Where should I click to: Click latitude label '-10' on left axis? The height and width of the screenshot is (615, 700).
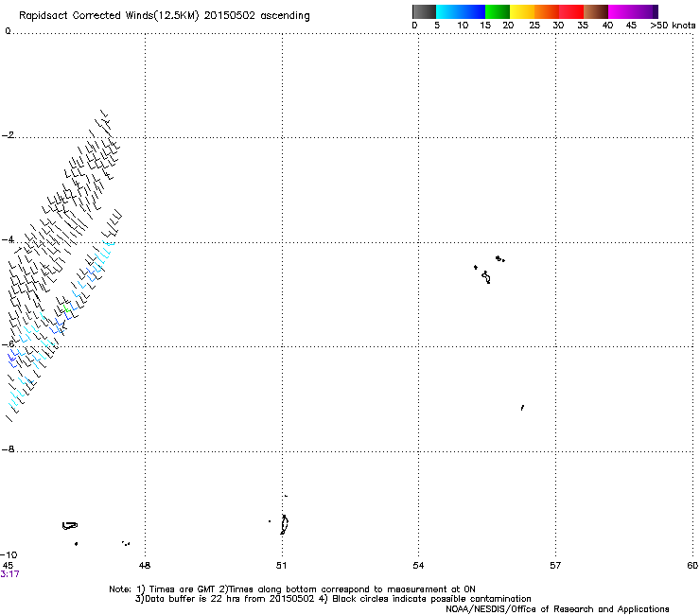pos(9,555)
